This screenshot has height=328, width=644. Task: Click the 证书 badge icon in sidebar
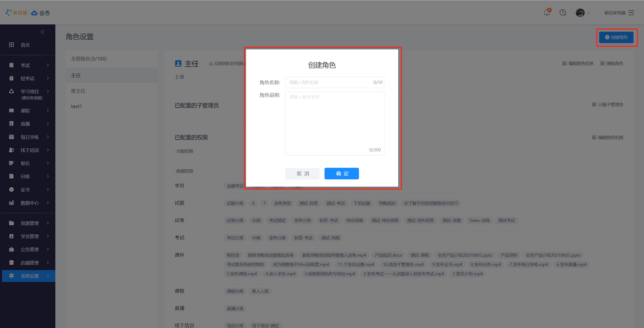(x=11, y=190)
